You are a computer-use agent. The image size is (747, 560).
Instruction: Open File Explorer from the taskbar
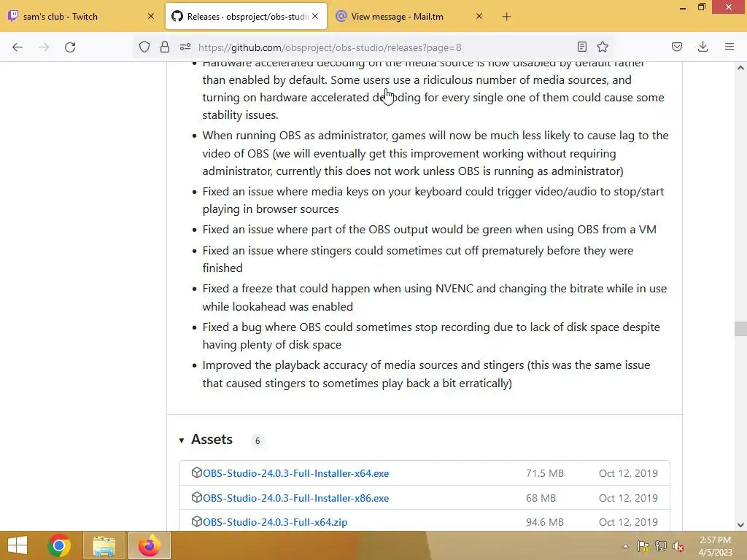coord(104,545)
